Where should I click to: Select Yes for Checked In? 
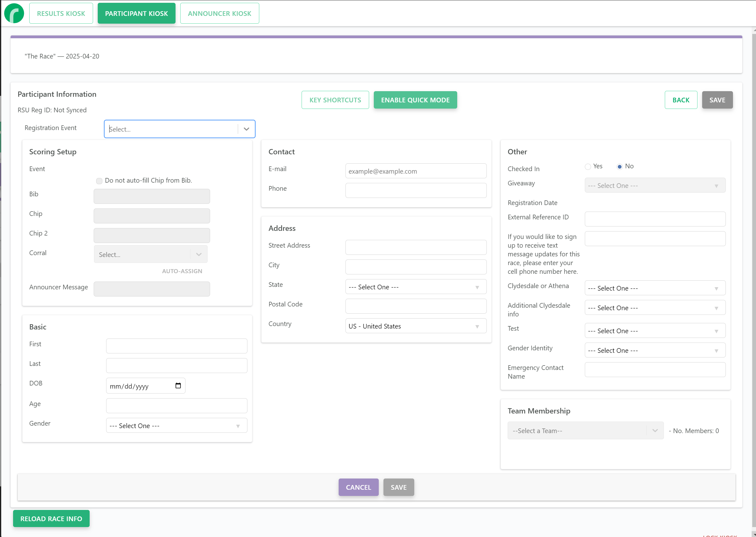tap(588, 167)
